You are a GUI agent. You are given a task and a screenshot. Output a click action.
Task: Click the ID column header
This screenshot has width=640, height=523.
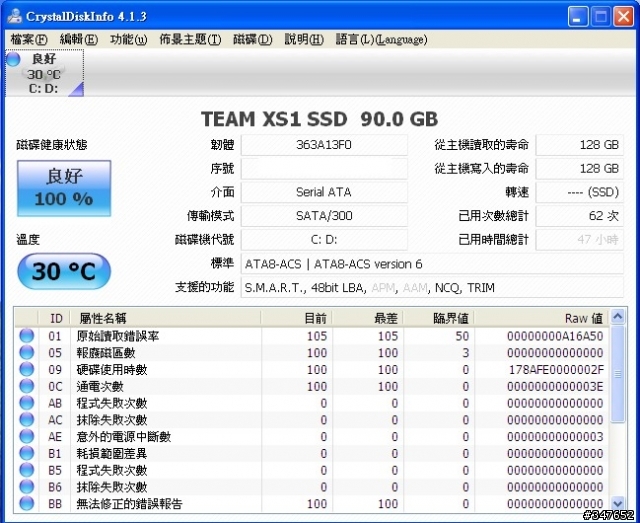tap(54, 318)
